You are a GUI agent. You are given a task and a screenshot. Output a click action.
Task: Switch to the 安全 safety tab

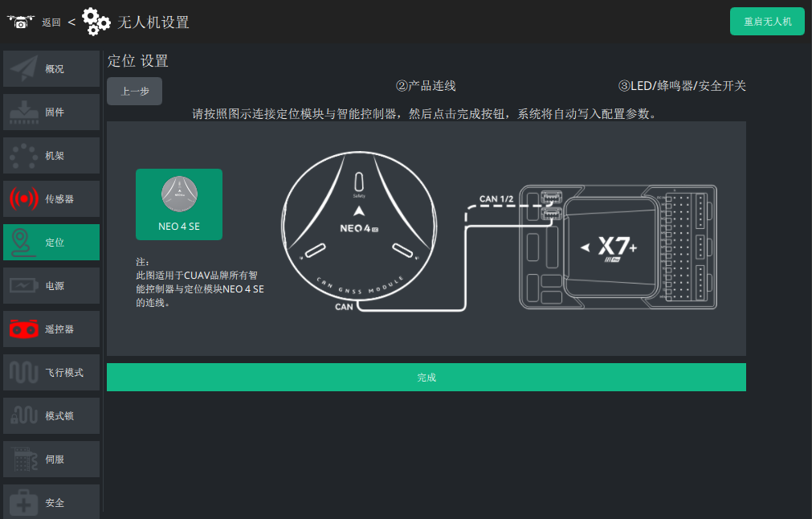51,501
